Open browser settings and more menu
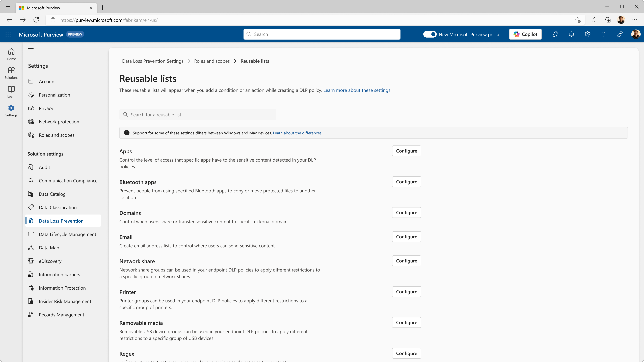 pos(634,20)
